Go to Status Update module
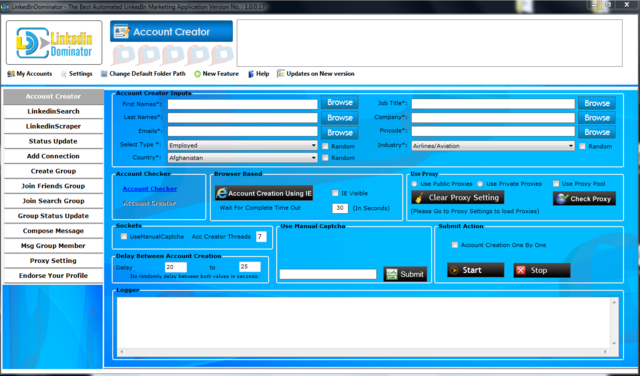 tap(53, 141)
